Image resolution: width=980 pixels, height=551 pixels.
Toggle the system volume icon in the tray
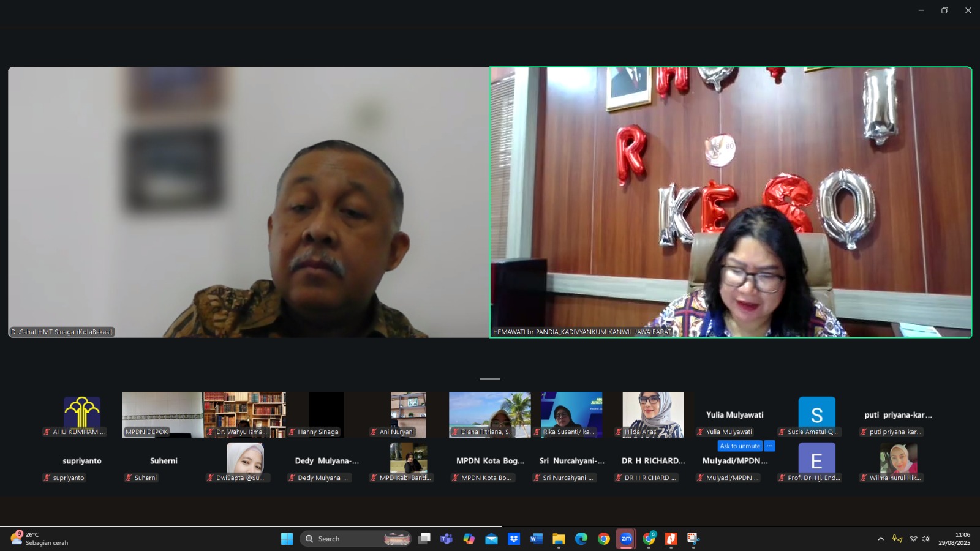(x=925, y=539)
